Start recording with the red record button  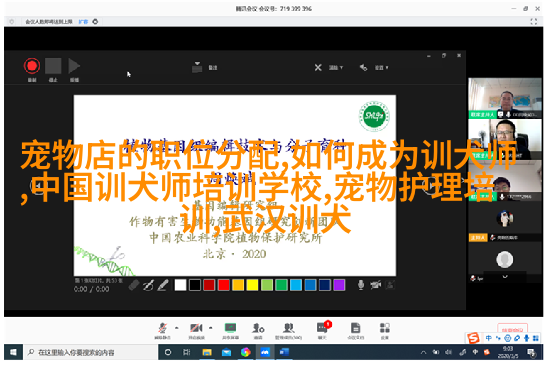click(32, 66)
